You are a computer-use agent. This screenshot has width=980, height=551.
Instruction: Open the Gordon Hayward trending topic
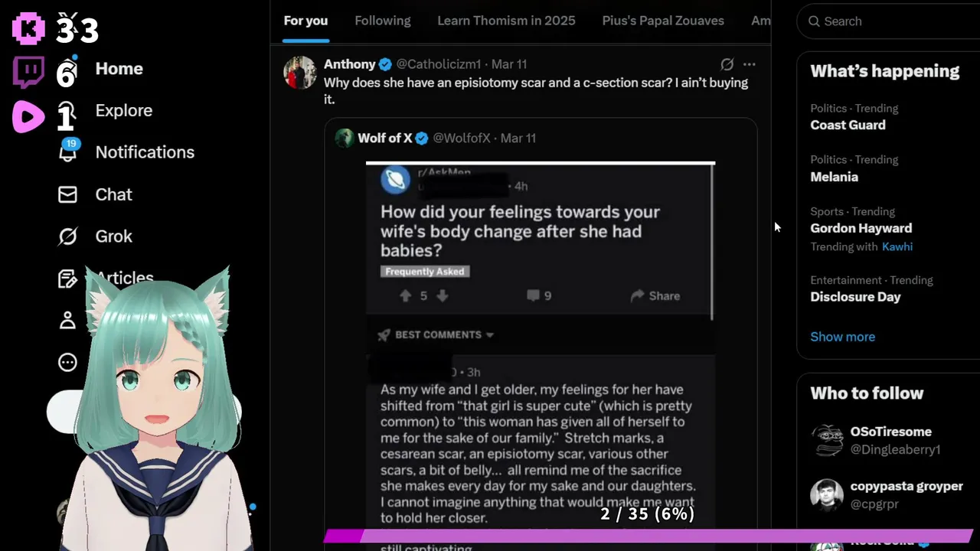tap(861, 228)
